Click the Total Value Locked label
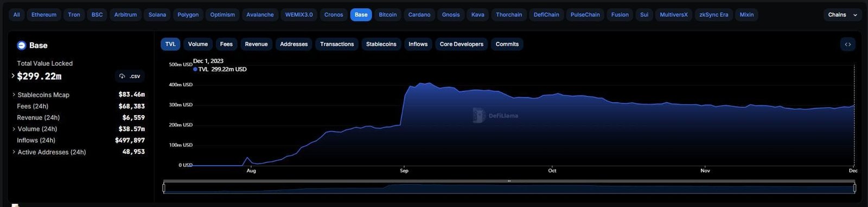This screenshot has width=868, height=207. pos(44,64)
